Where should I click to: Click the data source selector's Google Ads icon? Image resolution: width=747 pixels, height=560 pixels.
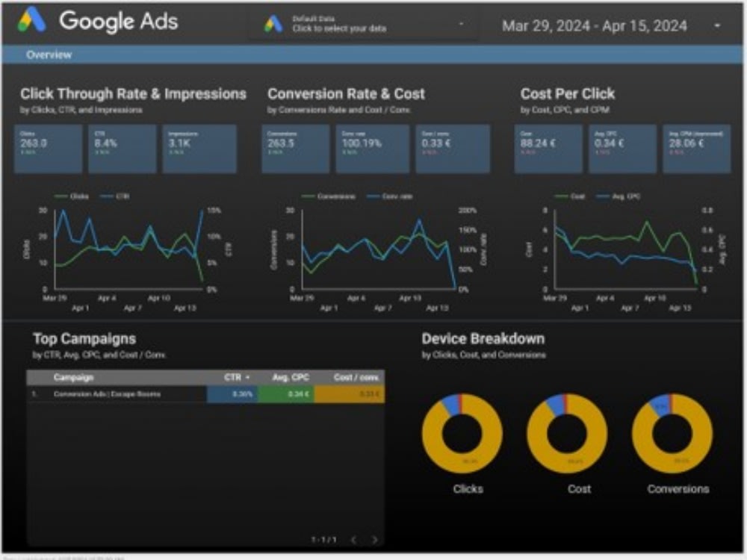pos(273,24)
